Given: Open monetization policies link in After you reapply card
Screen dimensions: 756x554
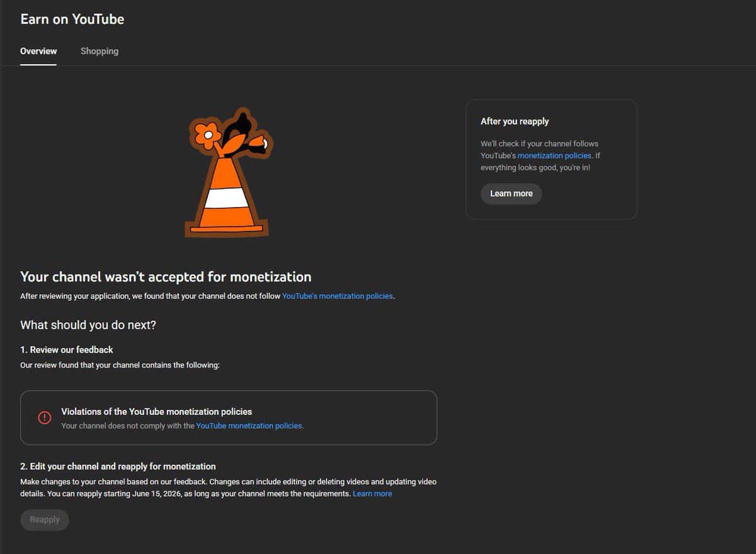Looking at the screenshot, I should [554, 155].
